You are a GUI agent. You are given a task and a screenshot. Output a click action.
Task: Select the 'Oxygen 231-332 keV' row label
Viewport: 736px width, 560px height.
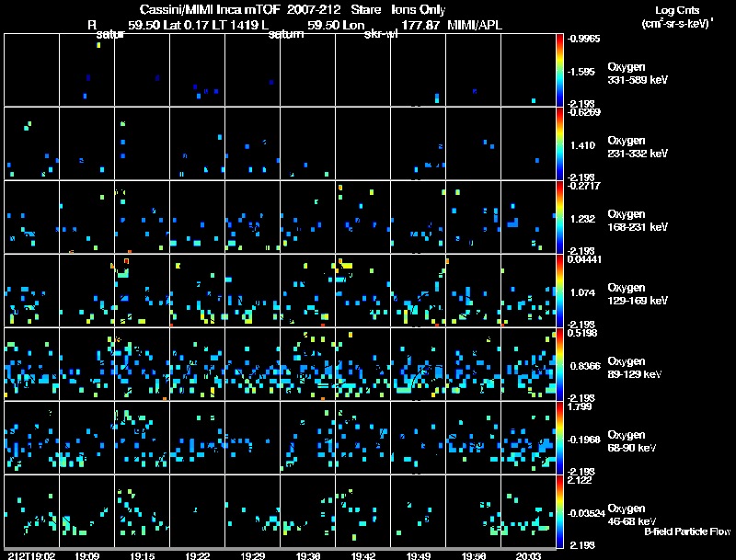638,147
